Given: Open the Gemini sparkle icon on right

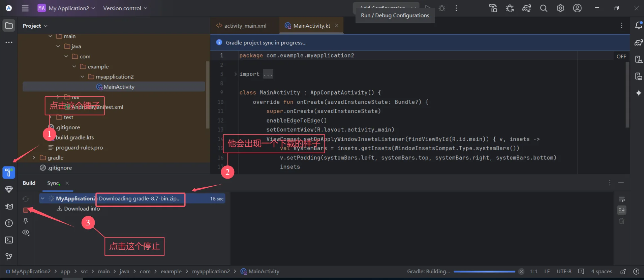Looking at the screenshot, I should point(639,93).
